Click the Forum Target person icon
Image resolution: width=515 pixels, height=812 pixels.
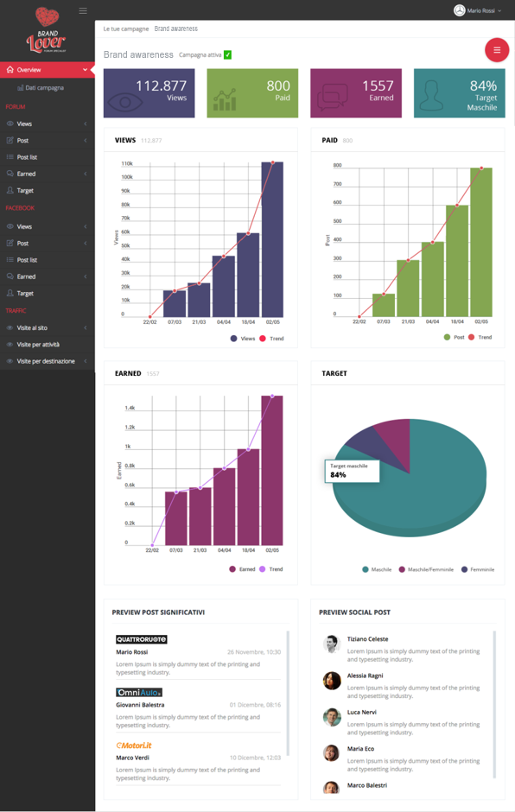click(x=10, y=190)
